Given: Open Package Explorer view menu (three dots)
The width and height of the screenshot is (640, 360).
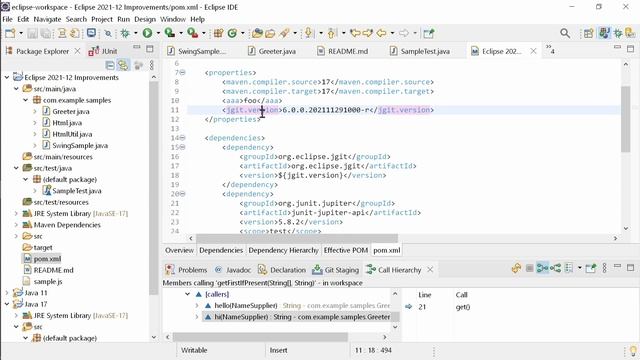Looking at the screenshot, I should pos(152,65).
